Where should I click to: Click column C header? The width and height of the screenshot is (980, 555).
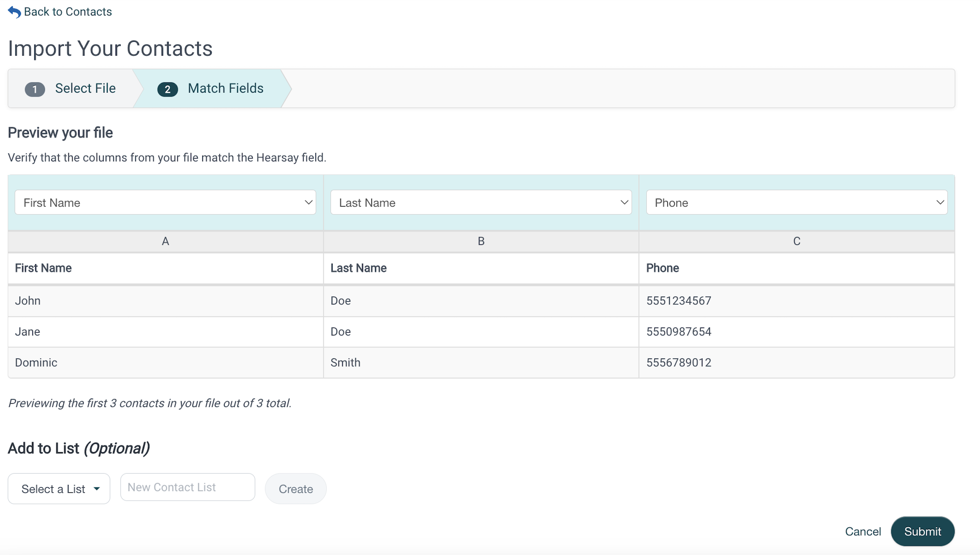point(797,241)
